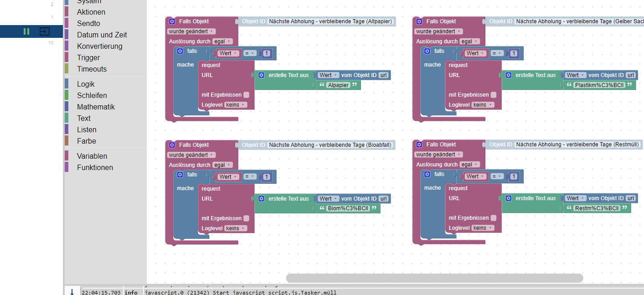Click Objekt ID field for Altpapier

click(330, 21)
